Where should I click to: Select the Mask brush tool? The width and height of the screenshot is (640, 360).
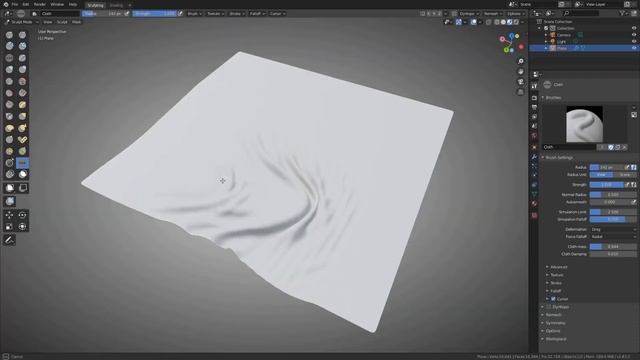pyautogui.click(x=22, y=174)
